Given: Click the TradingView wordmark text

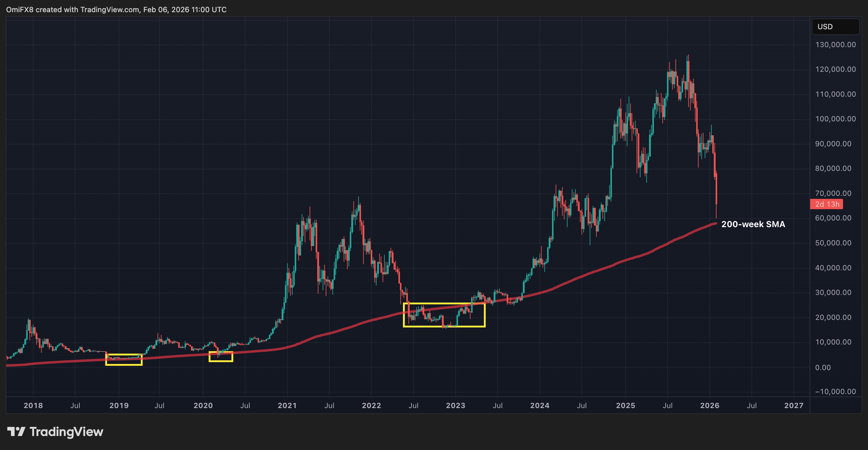Looking at the screenshot, I should point(66,432).
